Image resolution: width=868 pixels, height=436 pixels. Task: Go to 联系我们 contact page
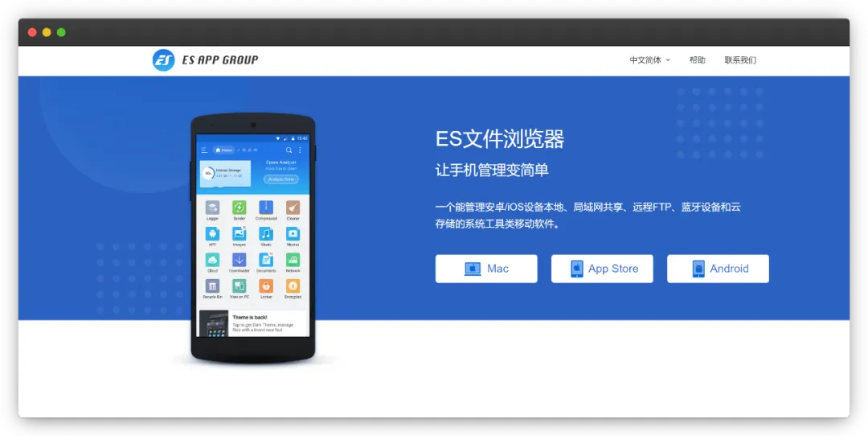[x=740, y=60]
